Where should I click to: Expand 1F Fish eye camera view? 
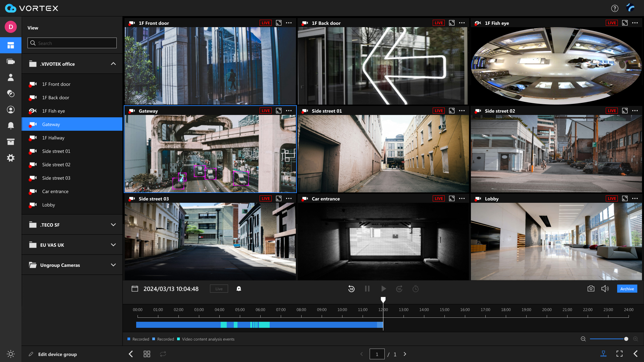(625, 23)
